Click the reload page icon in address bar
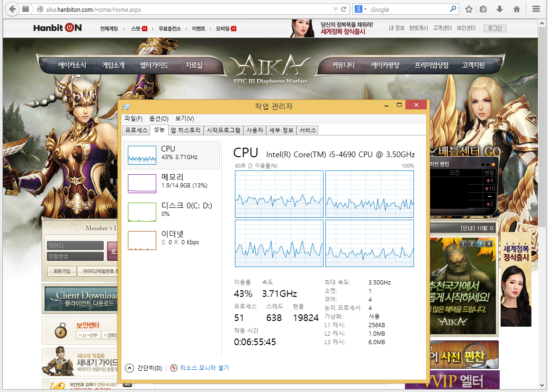 coord(343,9)
